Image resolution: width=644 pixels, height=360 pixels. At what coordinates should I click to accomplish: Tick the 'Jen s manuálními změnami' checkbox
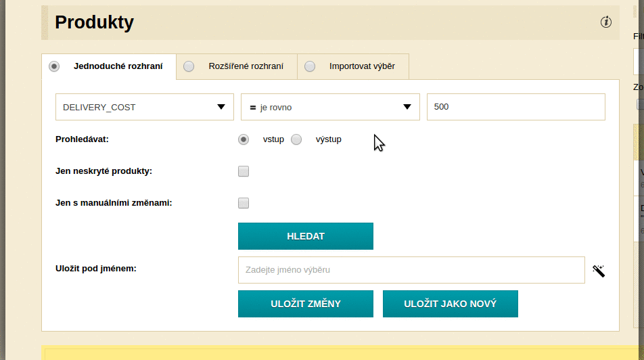[244, 203]
